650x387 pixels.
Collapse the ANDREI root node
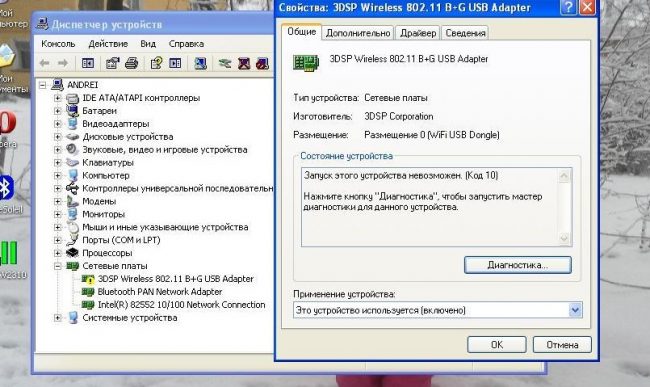(42, 85)
